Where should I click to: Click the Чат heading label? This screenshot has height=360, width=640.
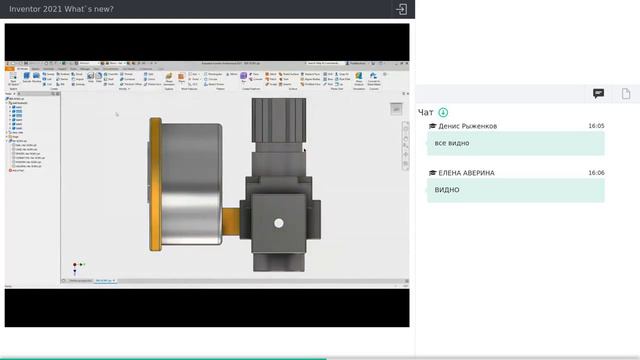pyautogui.click(x=426, y=112)
